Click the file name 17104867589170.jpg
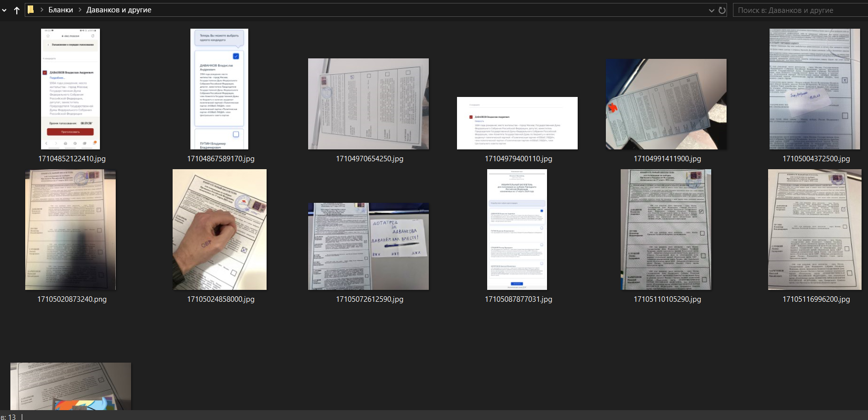Screen dimensions: 868x420 coord(221,159)
